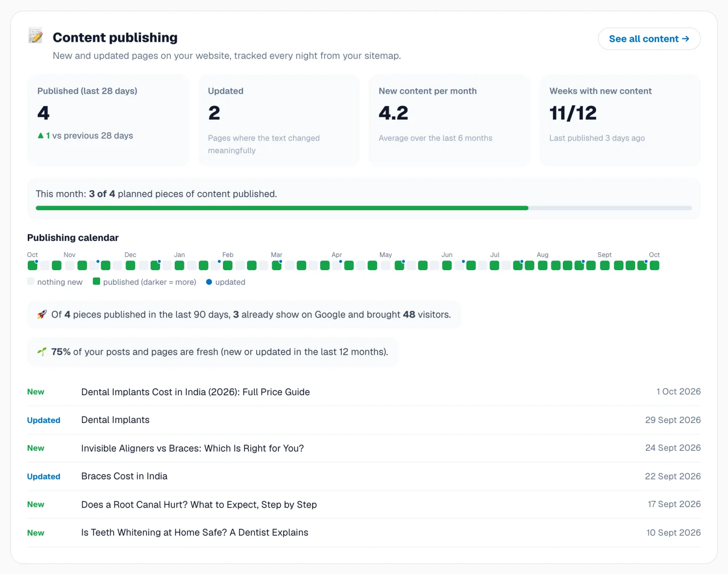Open the 'Braces Cost in India' row

point(364,477)
